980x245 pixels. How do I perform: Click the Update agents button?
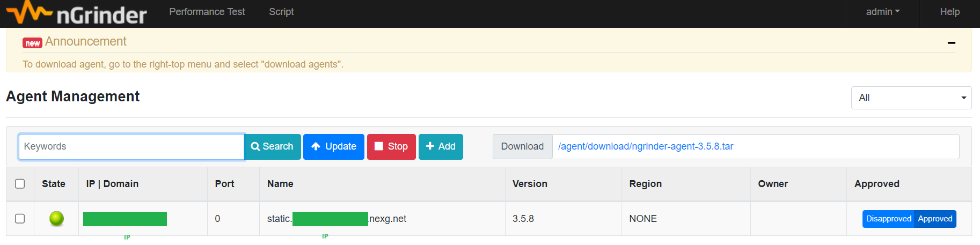pos(334,146)
